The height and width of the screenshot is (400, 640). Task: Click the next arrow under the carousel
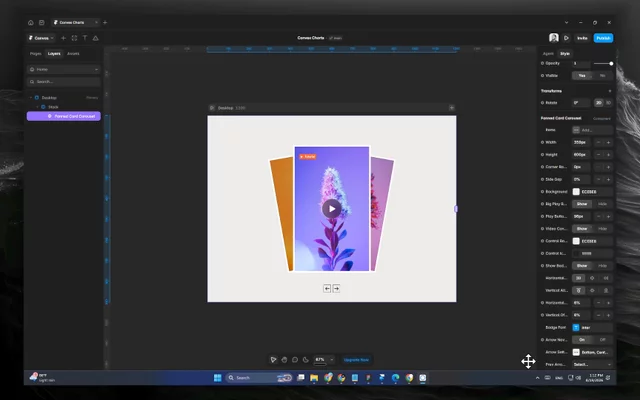[x=336, y=289]
